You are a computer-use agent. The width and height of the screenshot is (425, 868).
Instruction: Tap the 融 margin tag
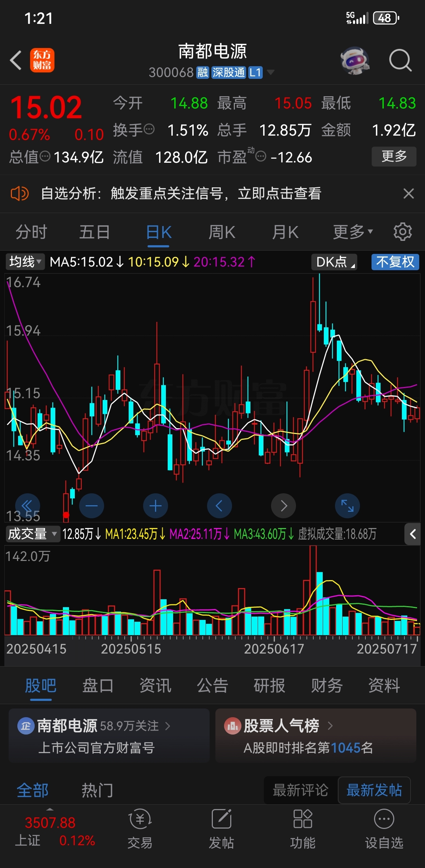point(202,72)
